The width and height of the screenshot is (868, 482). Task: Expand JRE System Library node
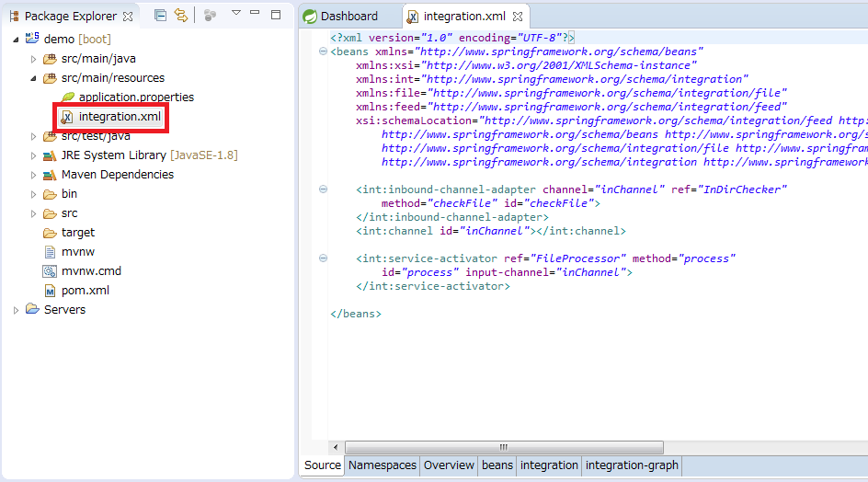(33, 155)
